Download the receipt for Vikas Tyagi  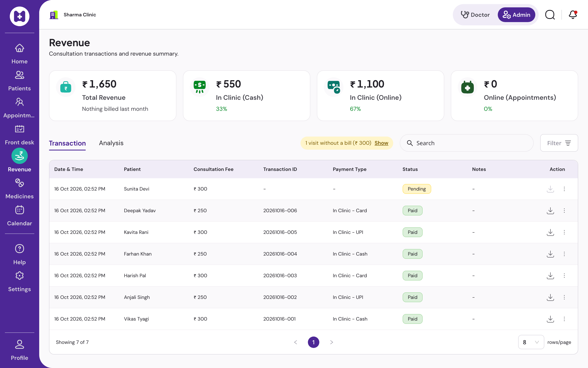550,319
